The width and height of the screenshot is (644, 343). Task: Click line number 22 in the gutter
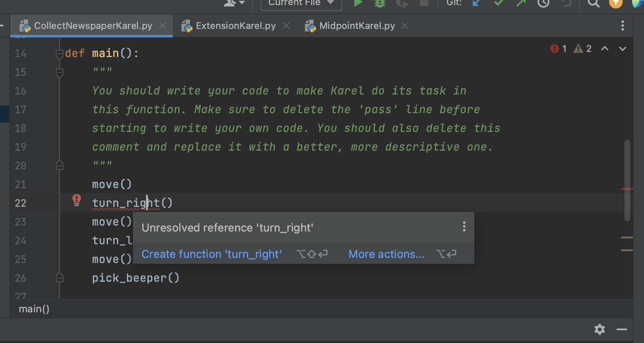(20, 203)
